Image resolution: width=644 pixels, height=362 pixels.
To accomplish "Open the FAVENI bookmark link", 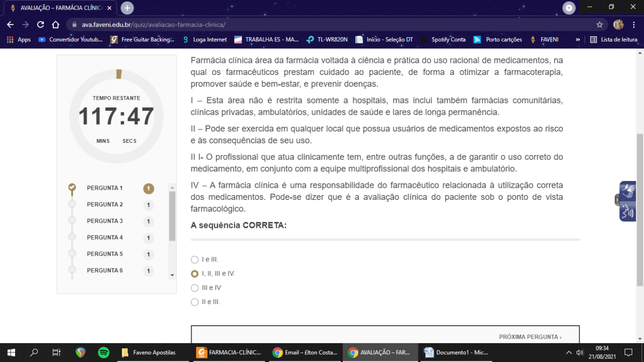I will (545, 40).
